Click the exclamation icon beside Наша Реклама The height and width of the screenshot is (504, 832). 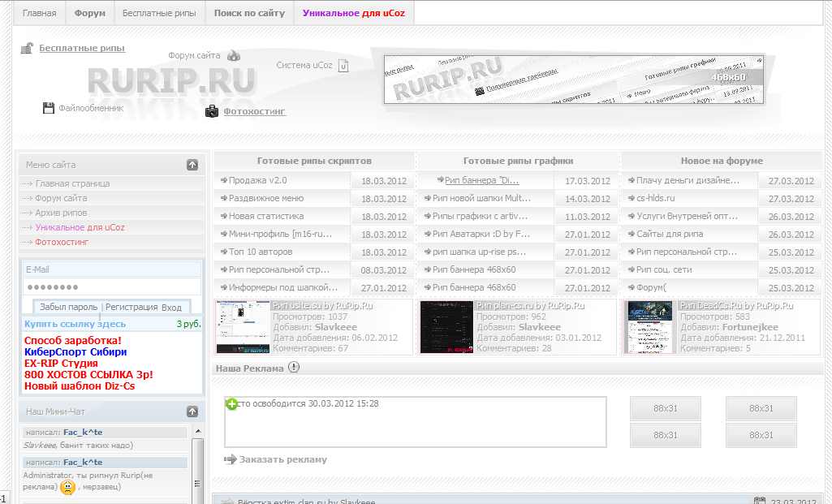[x=293, y=367]
